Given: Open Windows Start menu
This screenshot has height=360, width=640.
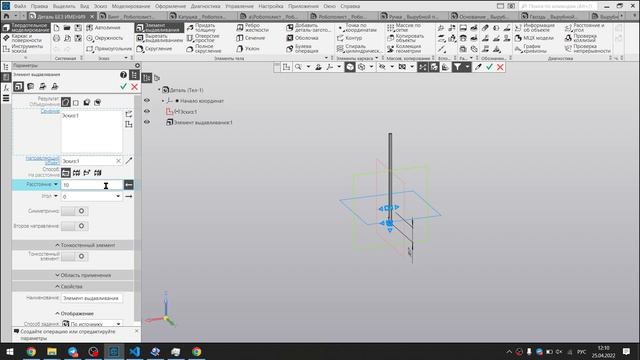Looking at the screenshot, I should tap(10, 351).
